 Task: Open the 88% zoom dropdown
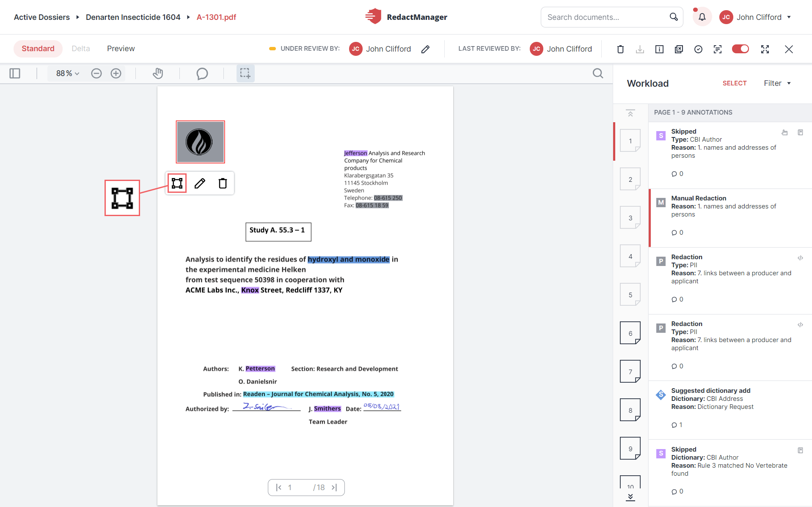pyautogui.click(x=68, y=74)
